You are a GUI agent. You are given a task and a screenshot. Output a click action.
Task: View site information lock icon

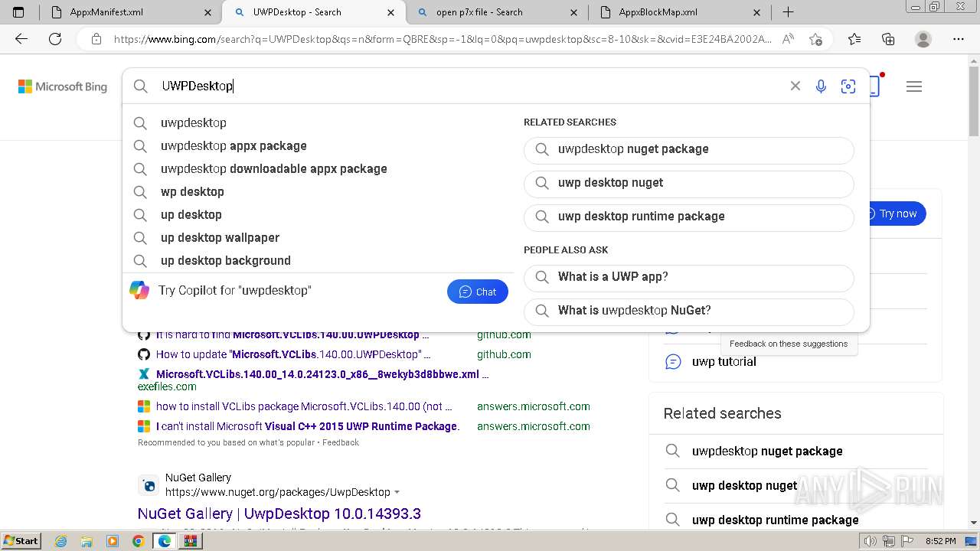pos(96,39)
